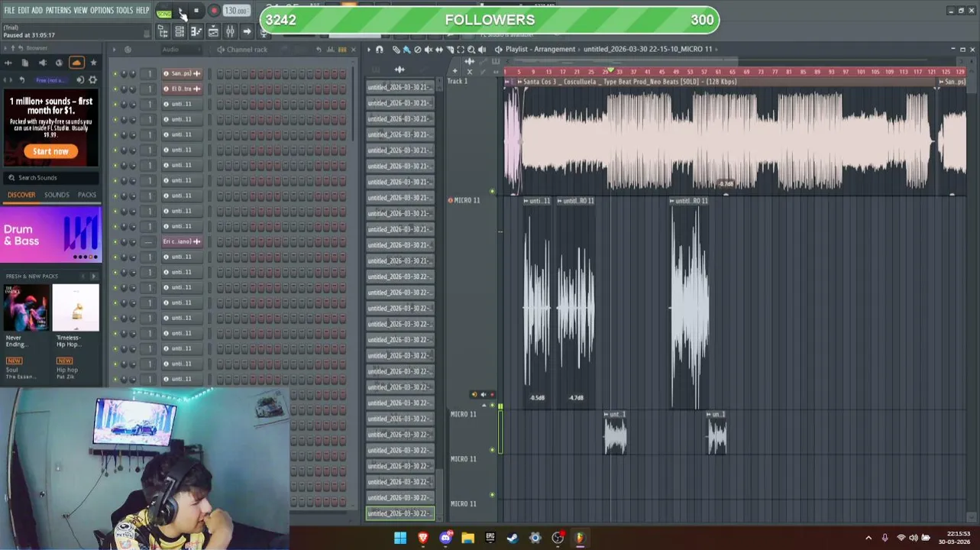The image size is (980, 550).
Task: Open the Browser settings gear icon
Action: pyautogui.click(x=92, y=79)
